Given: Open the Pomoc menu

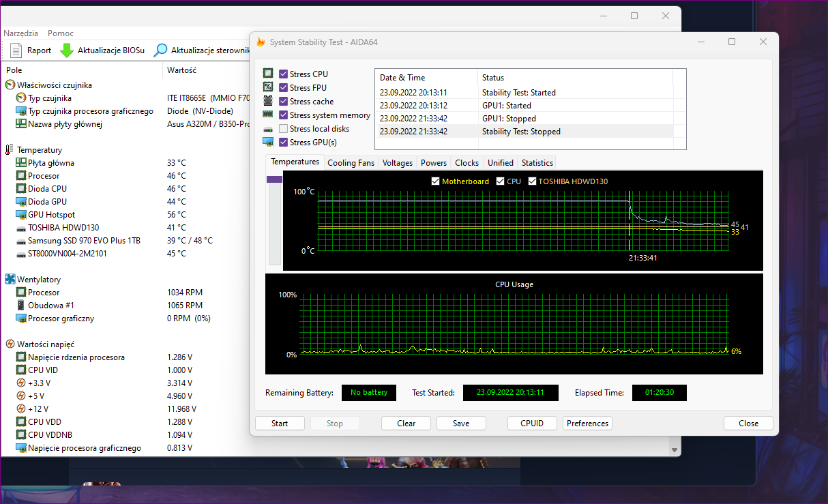Looking at the screenshot, I should tap(61, 33).
